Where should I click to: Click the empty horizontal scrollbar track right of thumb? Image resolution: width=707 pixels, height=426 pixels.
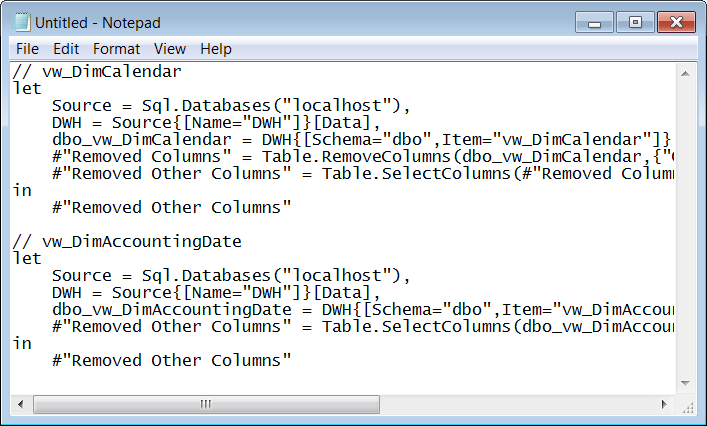pyautogui.click(x=517, y=404)
